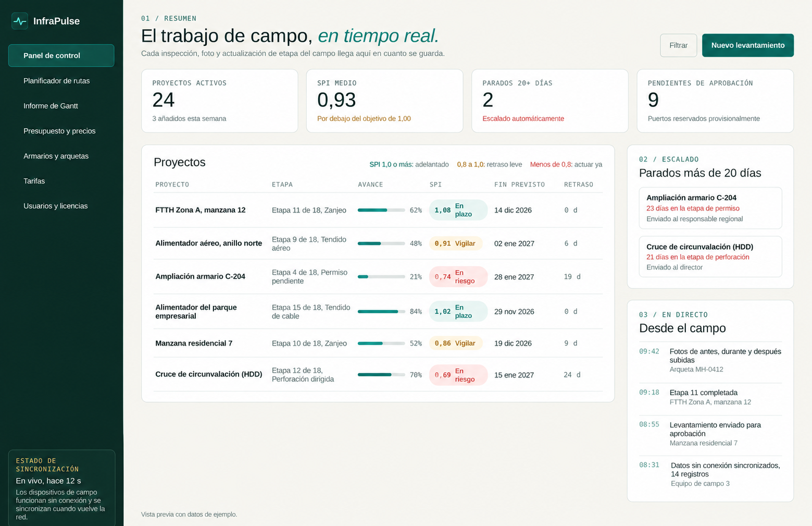
Task: Sort by the Fin previsto column header
Action: (x=519, y=185)
